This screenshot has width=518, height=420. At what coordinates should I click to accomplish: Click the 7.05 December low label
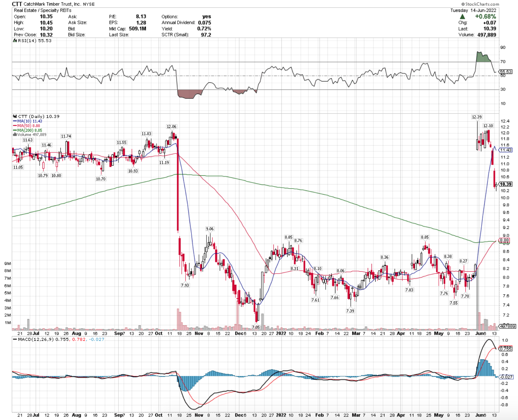click(256, 327)
